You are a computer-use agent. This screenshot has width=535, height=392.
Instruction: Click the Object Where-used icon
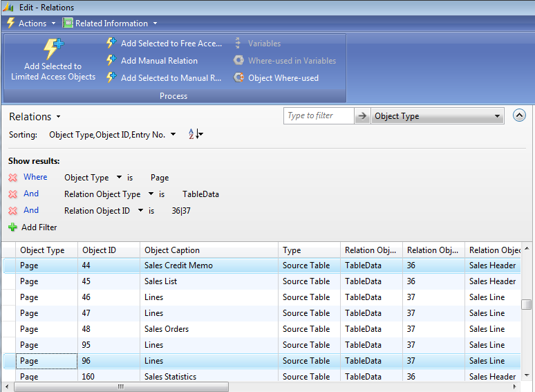[x=238, y=78]
